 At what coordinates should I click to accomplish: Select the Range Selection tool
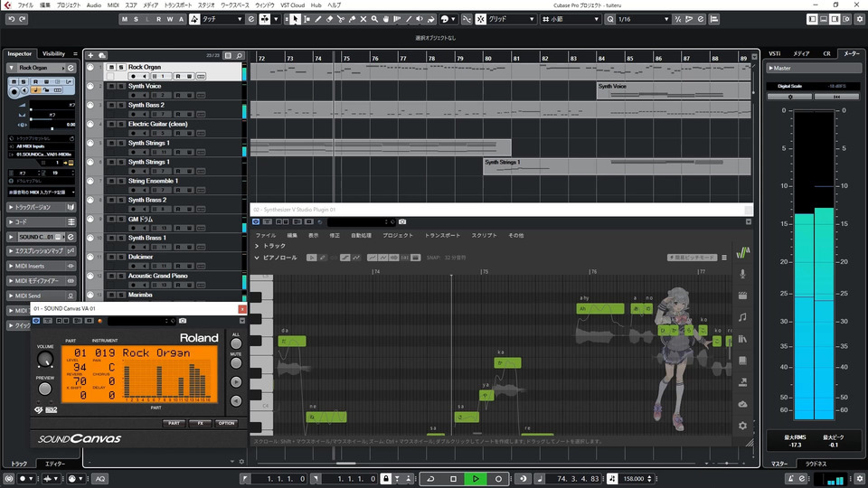pos(307,19)
